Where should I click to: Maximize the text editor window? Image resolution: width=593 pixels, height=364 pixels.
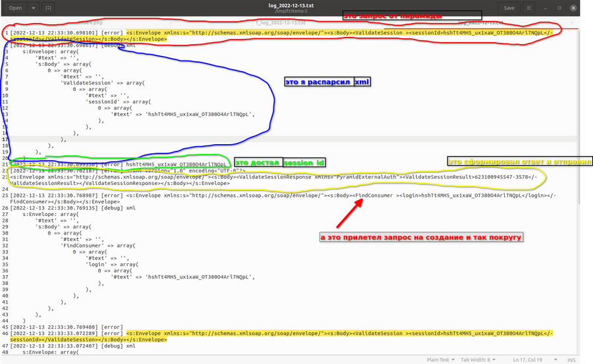pos(560,8)
